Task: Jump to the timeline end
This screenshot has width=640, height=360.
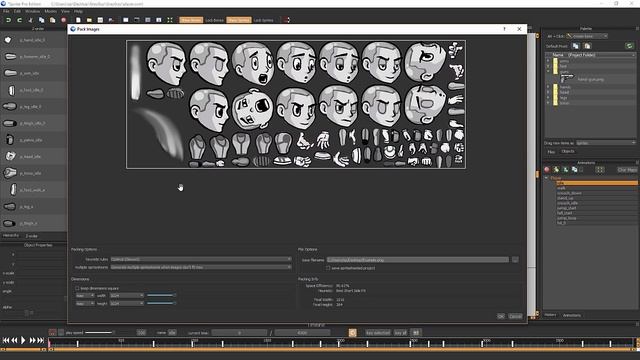Action: [41, 340]
